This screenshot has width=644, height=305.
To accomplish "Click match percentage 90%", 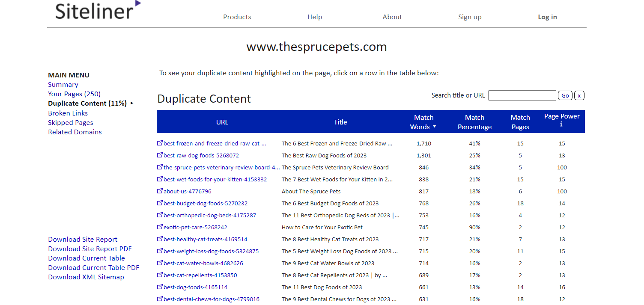I will click(474, 227).
